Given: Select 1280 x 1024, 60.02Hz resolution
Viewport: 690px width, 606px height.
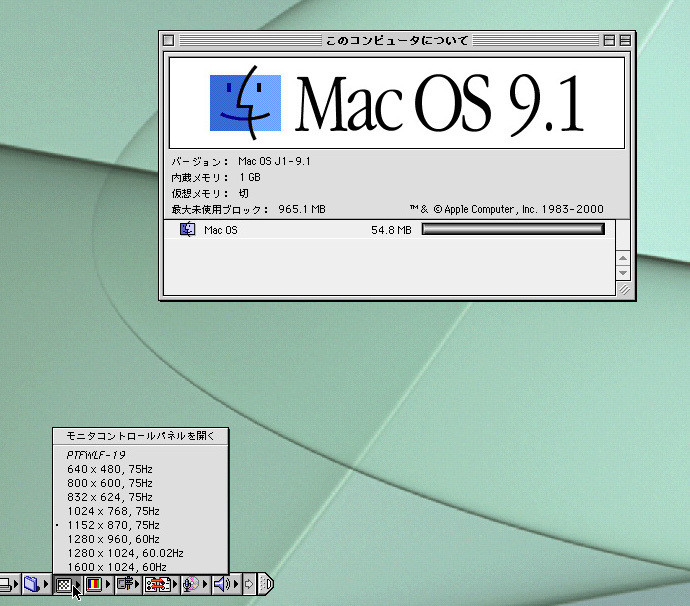Looking at the screenshot, I should 140,553.
